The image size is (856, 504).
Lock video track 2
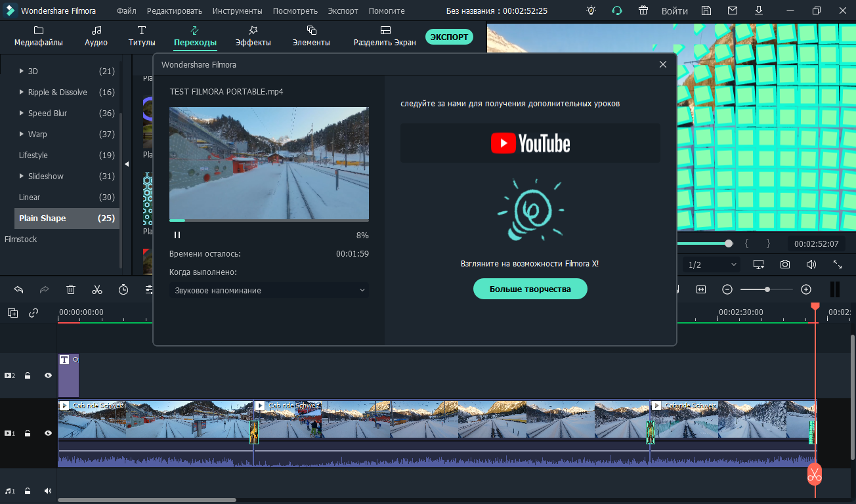(x=28, y=375)
